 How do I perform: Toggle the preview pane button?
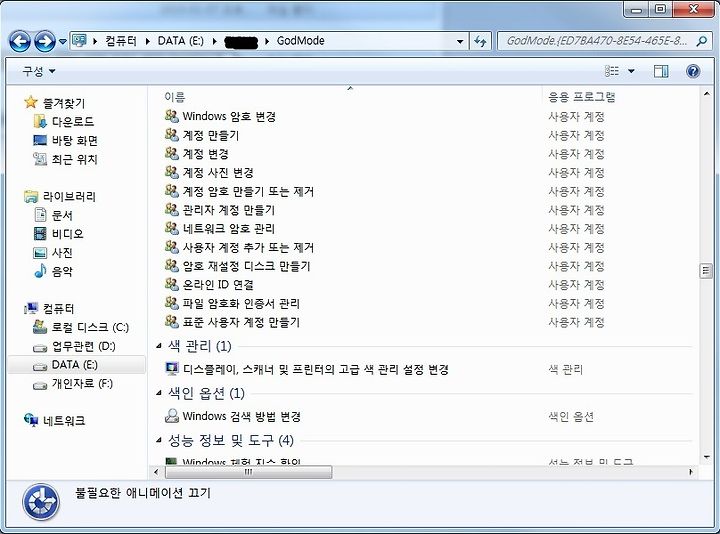(x=661, y=71)
